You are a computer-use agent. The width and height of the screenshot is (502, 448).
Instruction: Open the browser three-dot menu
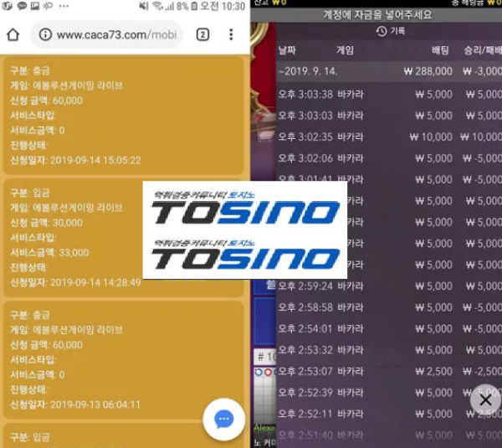point(231,34)
